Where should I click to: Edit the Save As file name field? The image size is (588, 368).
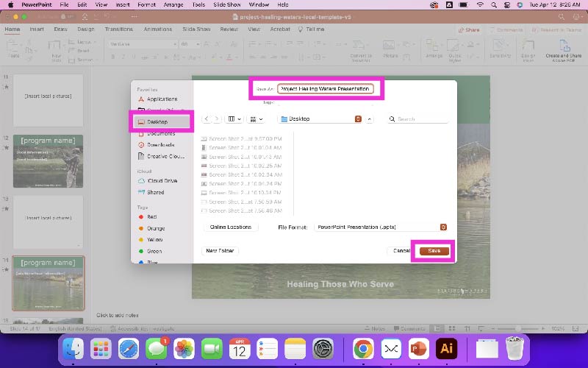pos(325,89)
